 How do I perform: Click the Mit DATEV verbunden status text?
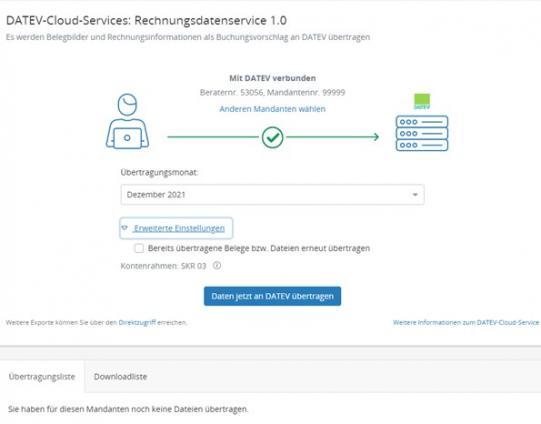tap(273, 78)
